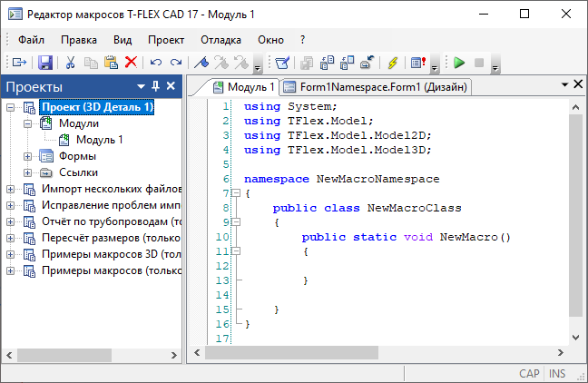Click the Redo arrow icon
The image size is (588, 383).
pos(176,63)
